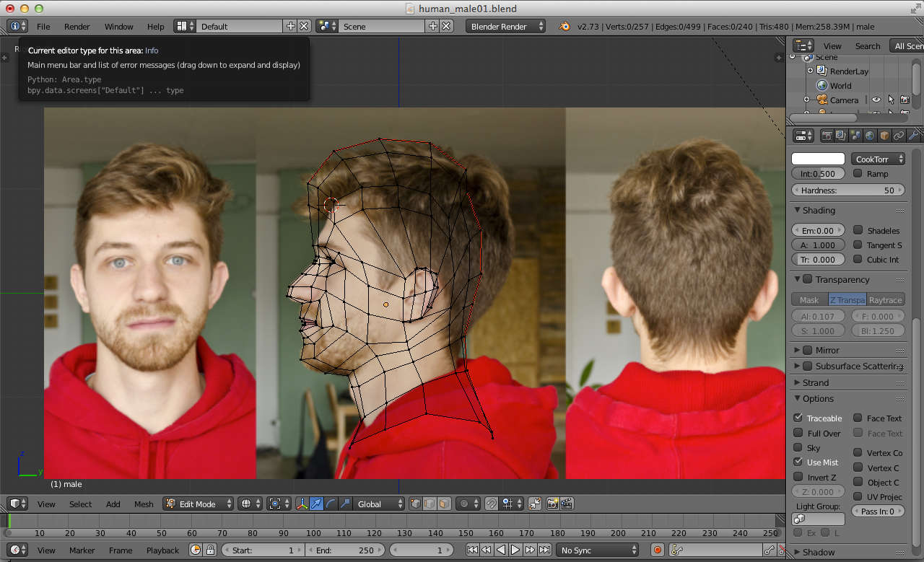Enable the Ramp checkbox
Viewport: 924px width, 562px height.
(x=858, y=173)
